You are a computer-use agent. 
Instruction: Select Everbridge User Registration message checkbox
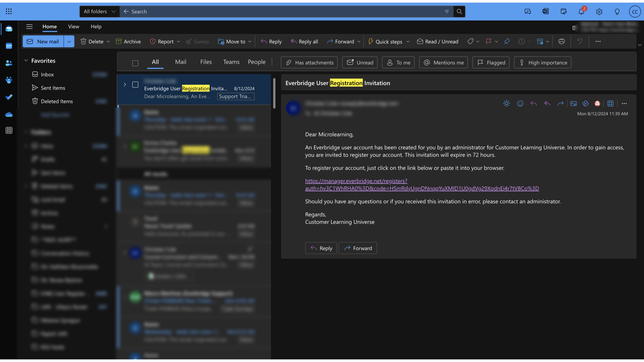[135, 84]
